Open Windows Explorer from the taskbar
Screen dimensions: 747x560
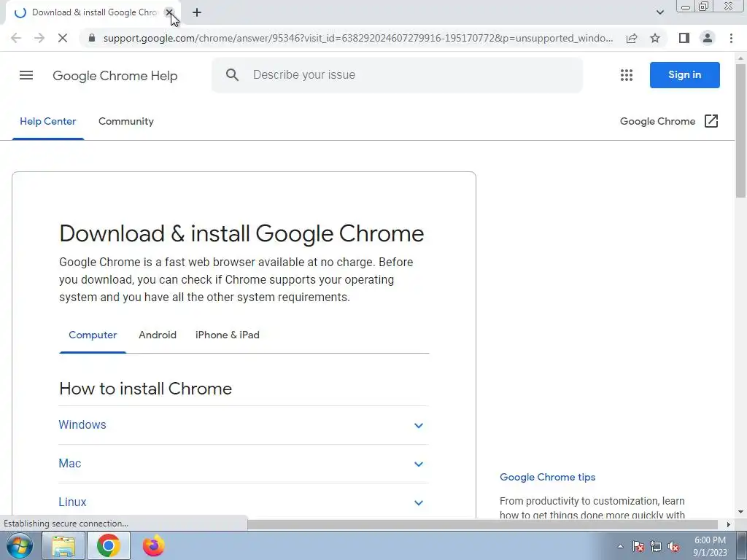[x=63, y=545]
